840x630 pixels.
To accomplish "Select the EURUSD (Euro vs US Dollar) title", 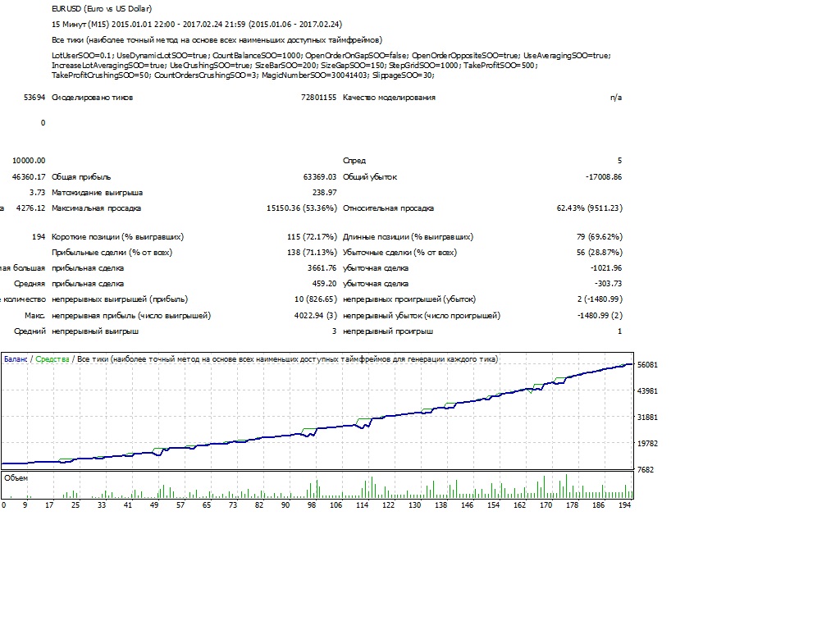I will 102,8.
